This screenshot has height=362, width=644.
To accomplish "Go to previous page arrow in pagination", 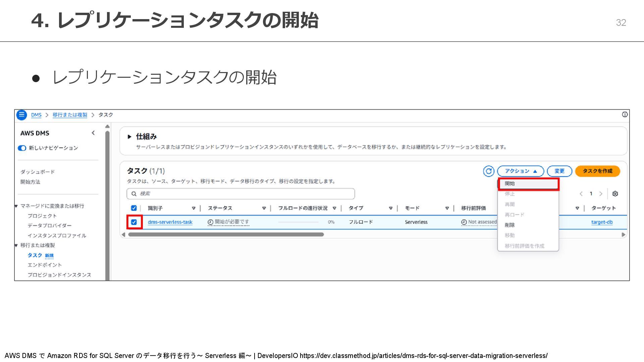I will [x=581, y=194].
